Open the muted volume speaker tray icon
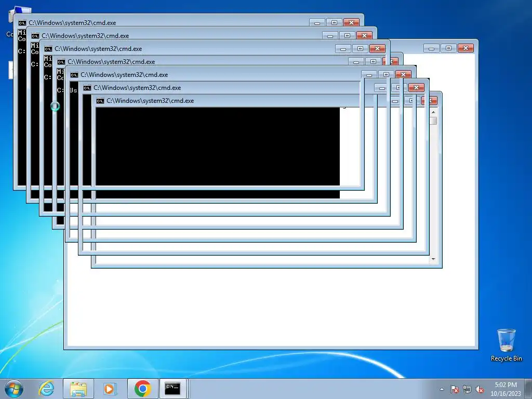Screen dimensions: 532x399 click(x=480, y=389)
